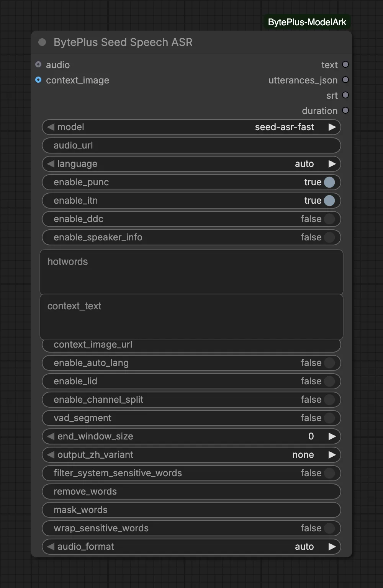The width and height of the screenshot is (383, 588).
Task: Open the language dropdown set to auto
Action: coord(191,164)
